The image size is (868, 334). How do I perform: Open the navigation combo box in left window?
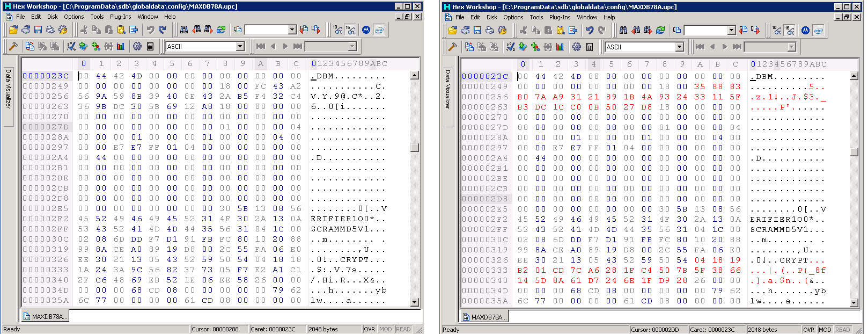click(352, 46)
